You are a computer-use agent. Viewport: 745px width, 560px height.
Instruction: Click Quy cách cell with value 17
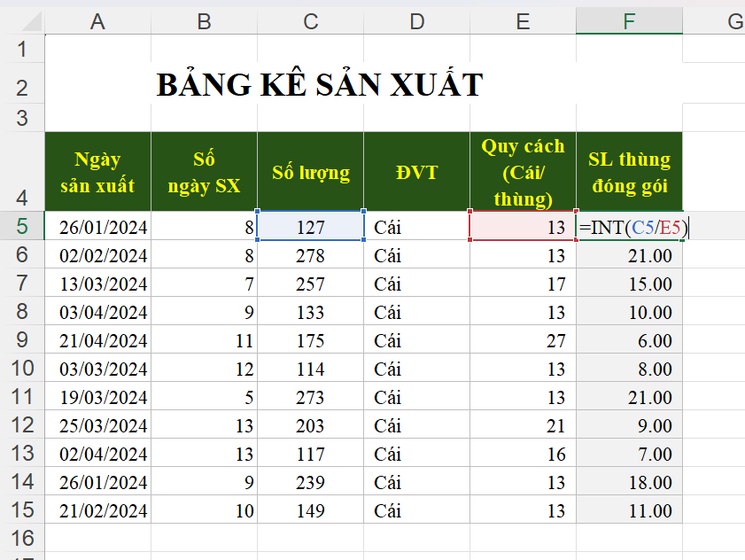[524, 283]
